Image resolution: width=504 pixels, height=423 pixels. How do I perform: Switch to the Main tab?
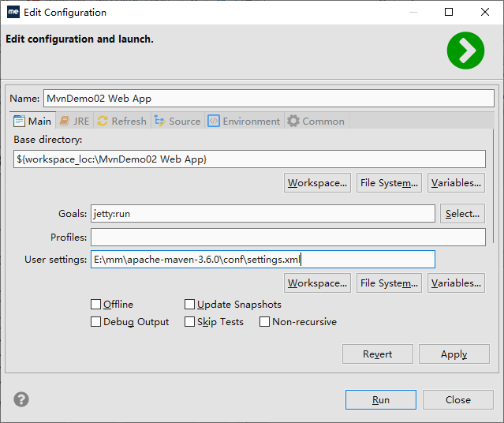pyautogui.click(x=32, y=121)
